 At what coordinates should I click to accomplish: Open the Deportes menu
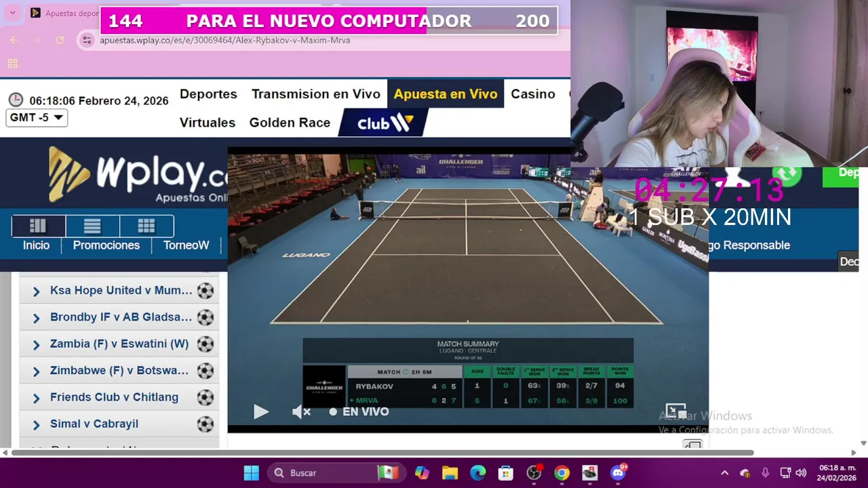pos(208,94)
